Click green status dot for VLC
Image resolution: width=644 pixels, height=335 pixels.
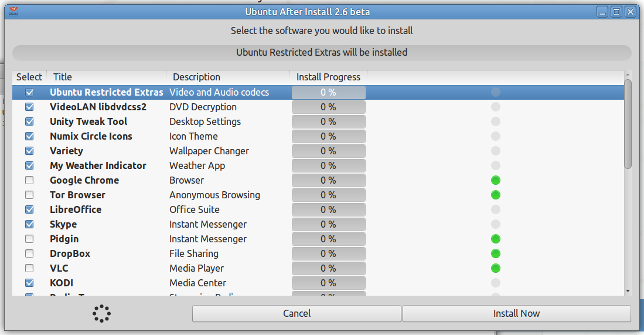tap(496, 269)
